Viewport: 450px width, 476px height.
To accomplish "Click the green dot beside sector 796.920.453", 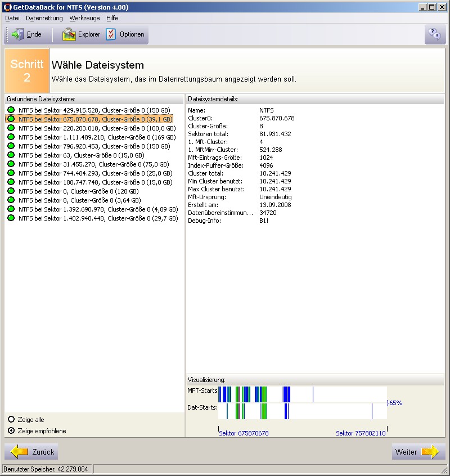I will pyautogui.click(x=11, y=146).
